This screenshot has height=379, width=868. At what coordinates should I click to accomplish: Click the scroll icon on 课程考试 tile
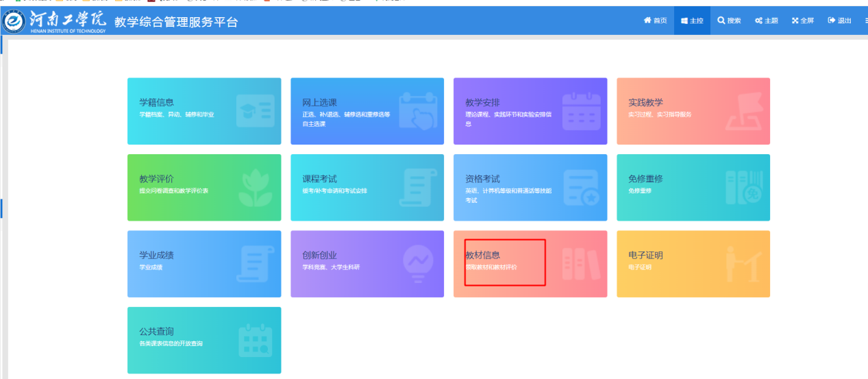pos(418,188)
